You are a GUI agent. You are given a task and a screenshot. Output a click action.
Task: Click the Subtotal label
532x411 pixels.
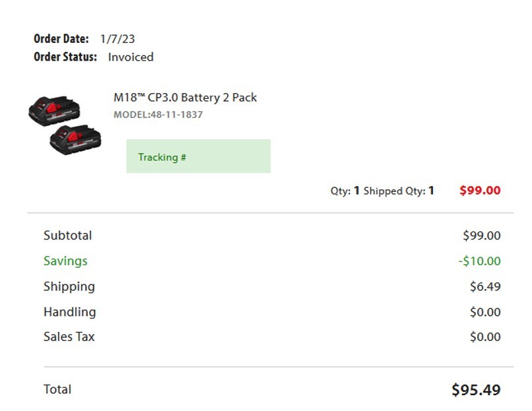[68, 236]
